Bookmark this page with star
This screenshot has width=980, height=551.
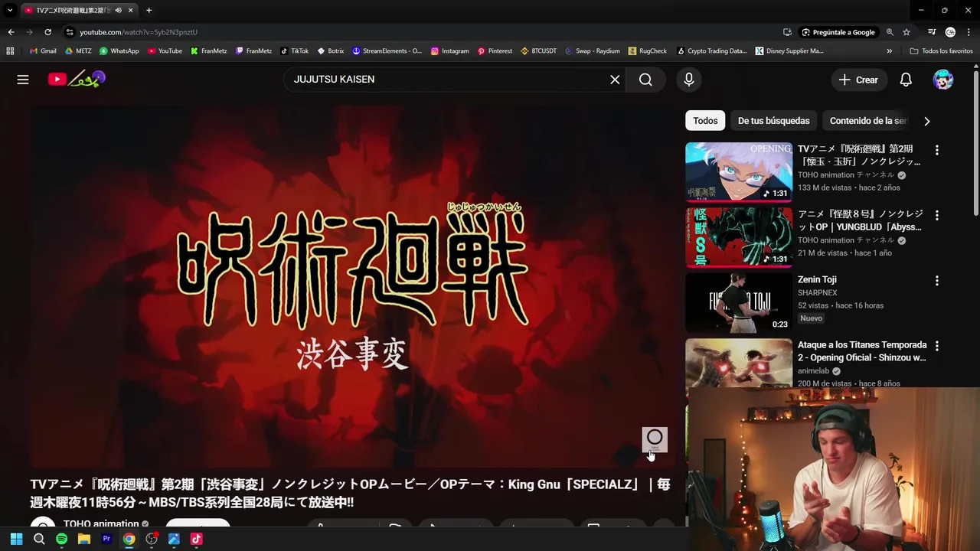[906, 32]
